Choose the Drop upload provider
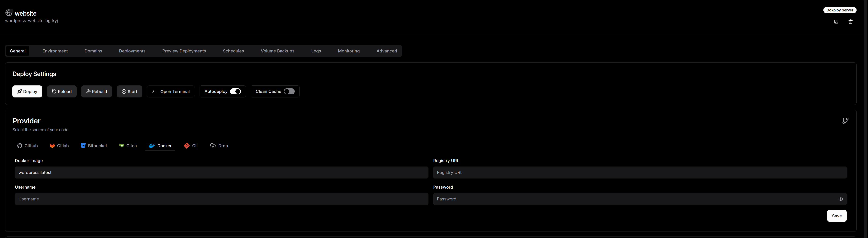The image size is (868, 238). (x=219, y=146)
